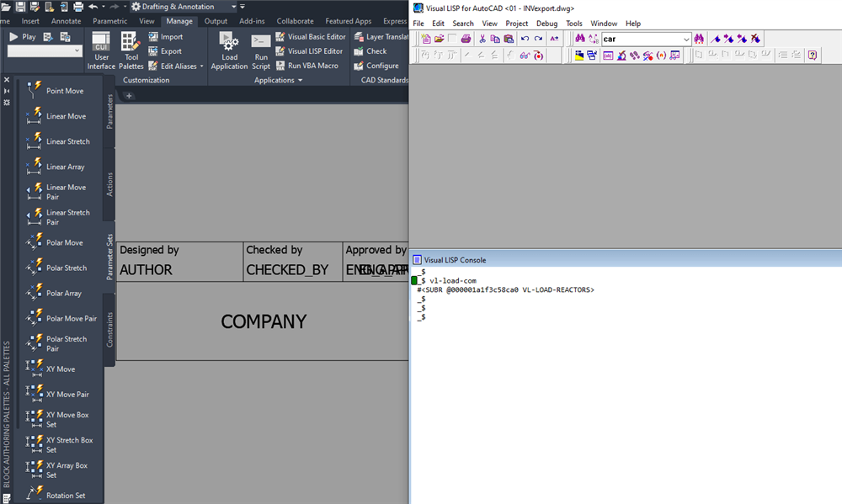Switch to the Insert ribbon tab
Viewport: 842px width, 504px height.
[x=30, y=21]
